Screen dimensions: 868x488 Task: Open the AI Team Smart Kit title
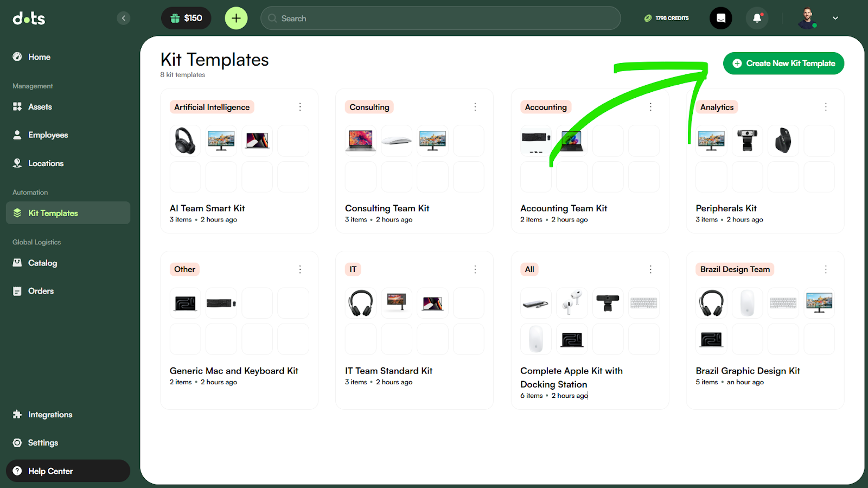click(207, 208)
